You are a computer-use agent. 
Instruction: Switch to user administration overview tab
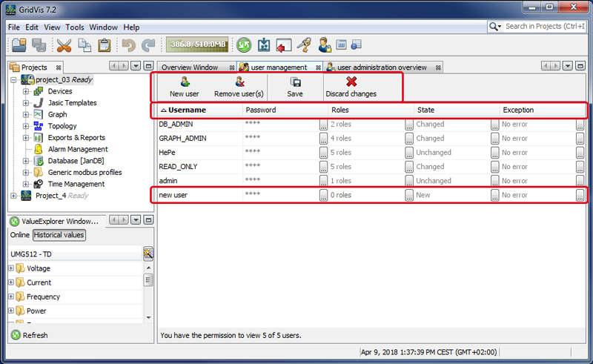381,67
